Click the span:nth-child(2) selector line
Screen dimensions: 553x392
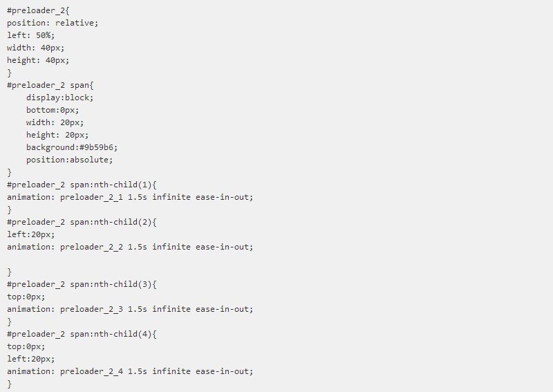tap(82, 222)
